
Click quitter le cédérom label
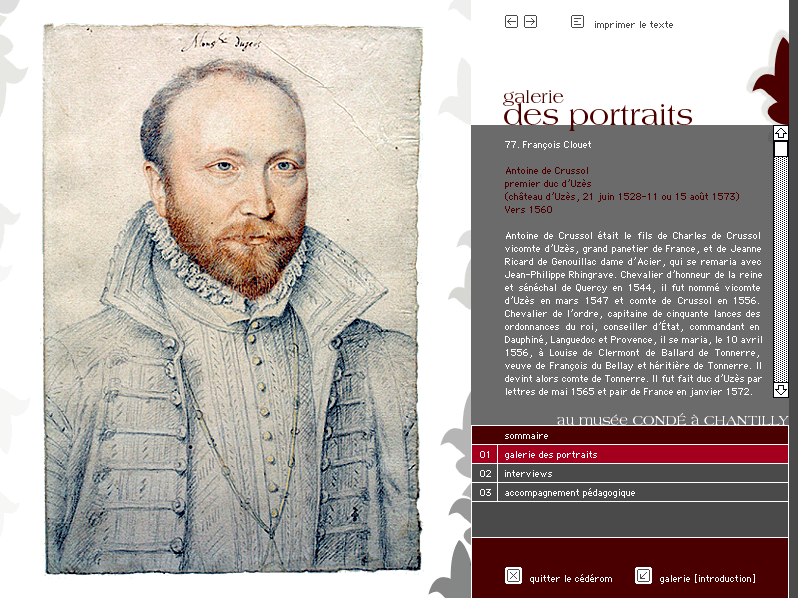(571, 579)
